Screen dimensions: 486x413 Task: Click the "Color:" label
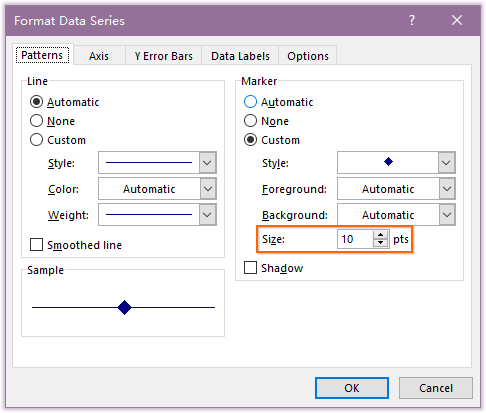(63, 189)
